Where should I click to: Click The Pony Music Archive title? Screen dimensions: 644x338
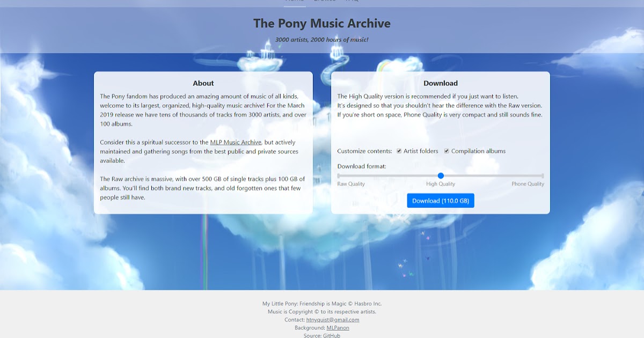click(x=322, y=24)
